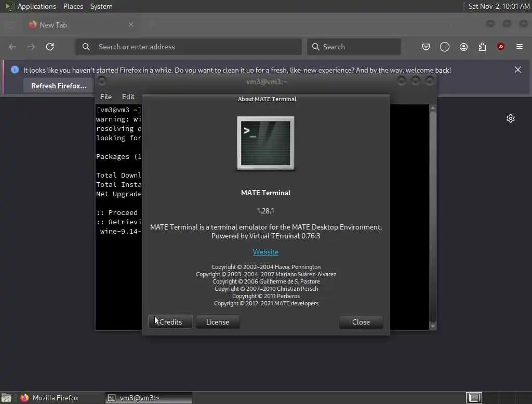Open terminal Edit menu
Image resolution: width=532 pixels, height=404 pixels.
[x=128, y=97]
